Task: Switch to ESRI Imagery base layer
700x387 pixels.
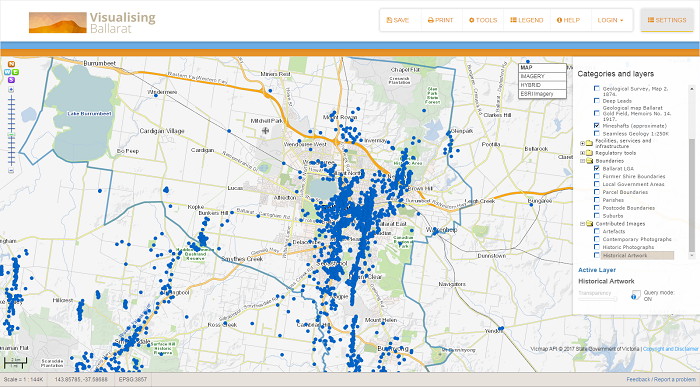Action: click(542, 94)
